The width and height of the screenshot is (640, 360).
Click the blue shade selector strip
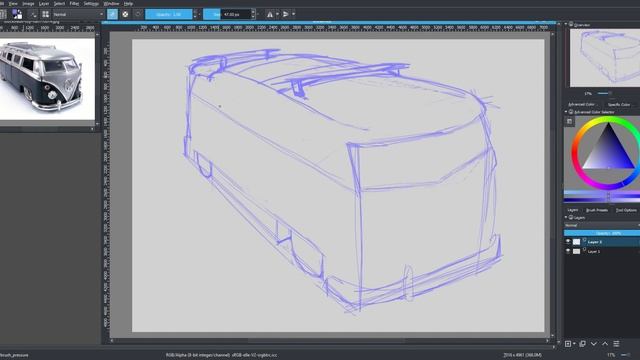[602, 200]
